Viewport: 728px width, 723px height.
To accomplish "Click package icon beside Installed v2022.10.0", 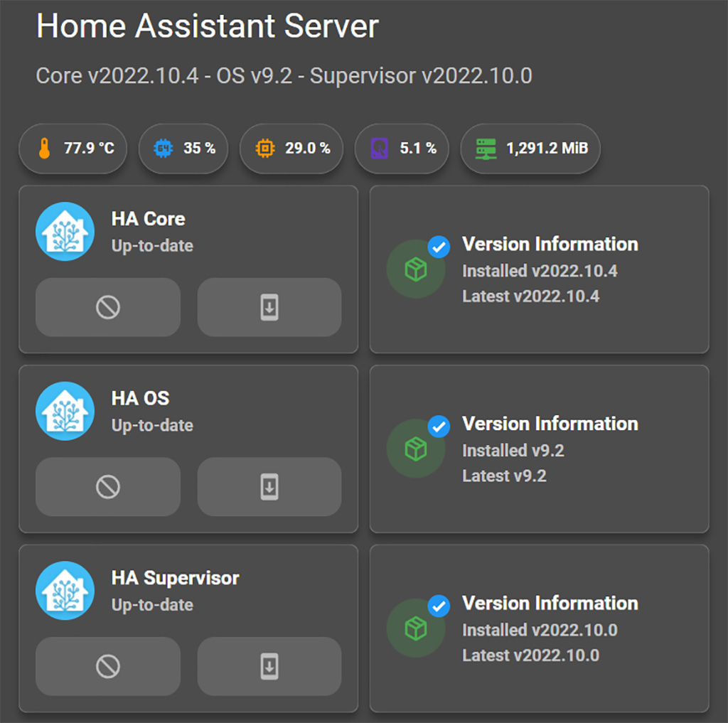I will click(415, 628).
